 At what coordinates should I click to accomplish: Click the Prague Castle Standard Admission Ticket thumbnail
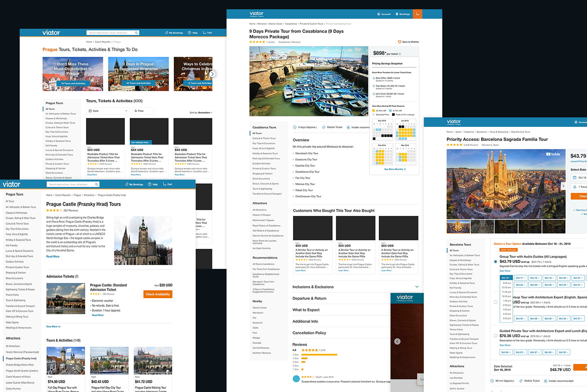click(66, 299)
